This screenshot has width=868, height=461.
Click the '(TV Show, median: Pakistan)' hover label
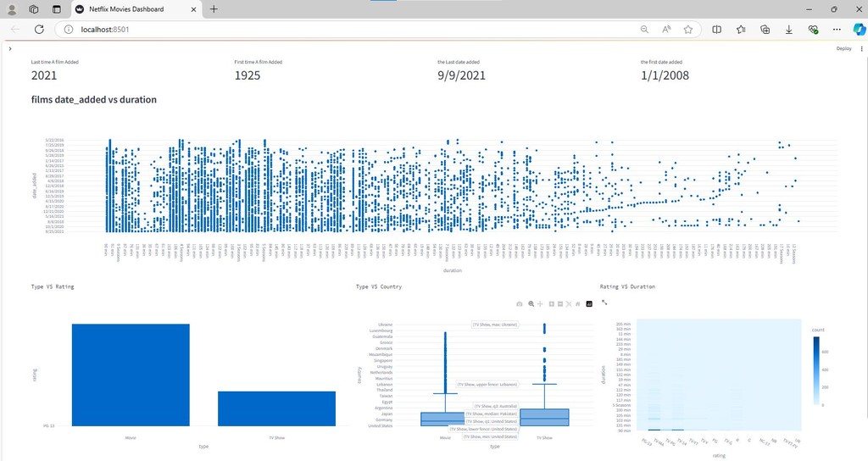click(491, 414)
